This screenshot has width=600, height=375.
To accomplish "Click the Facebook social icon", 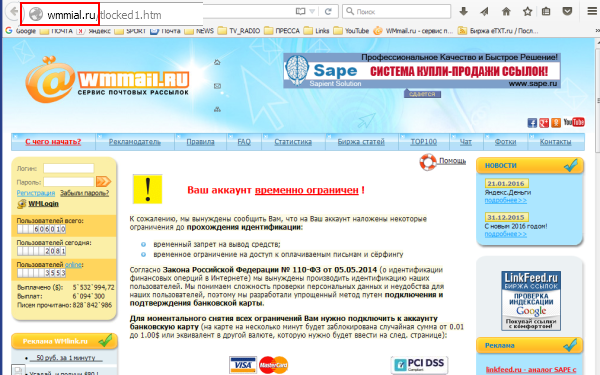I will tap(532, 123).
